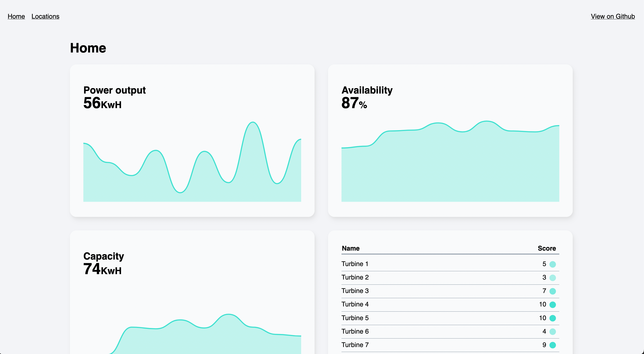Sort the table by the Name column
644x354 pixels.
coord(350,248)
